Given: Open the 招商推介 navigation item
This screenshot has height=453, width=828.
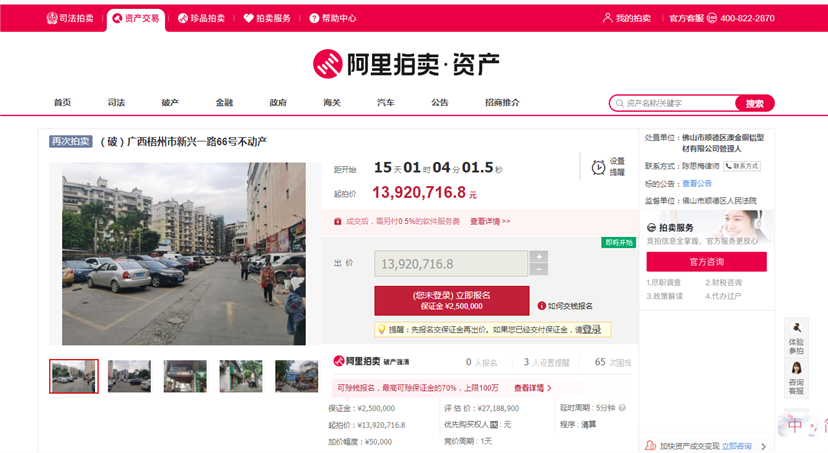Looking at the screenshot, I should [502, 102].
